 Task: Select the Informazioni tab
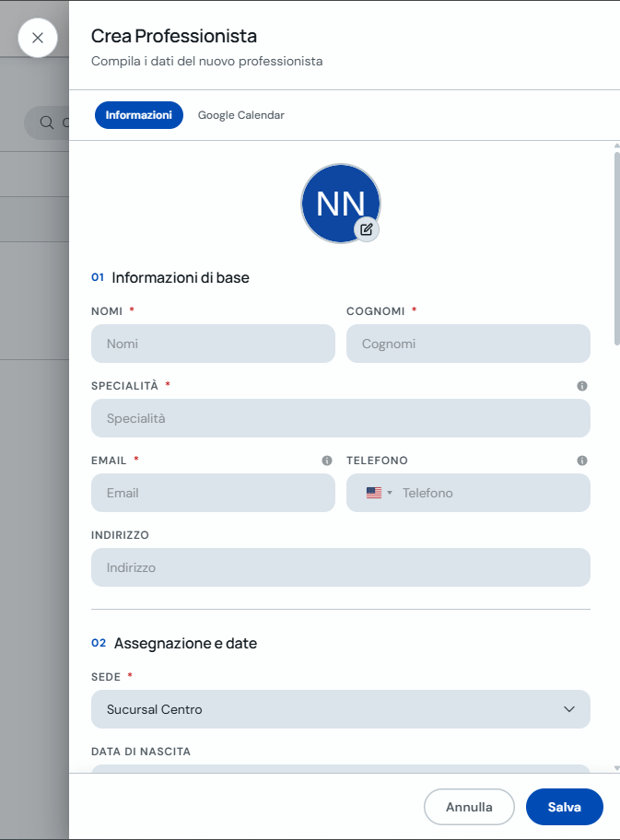click(x=139, y=115)
